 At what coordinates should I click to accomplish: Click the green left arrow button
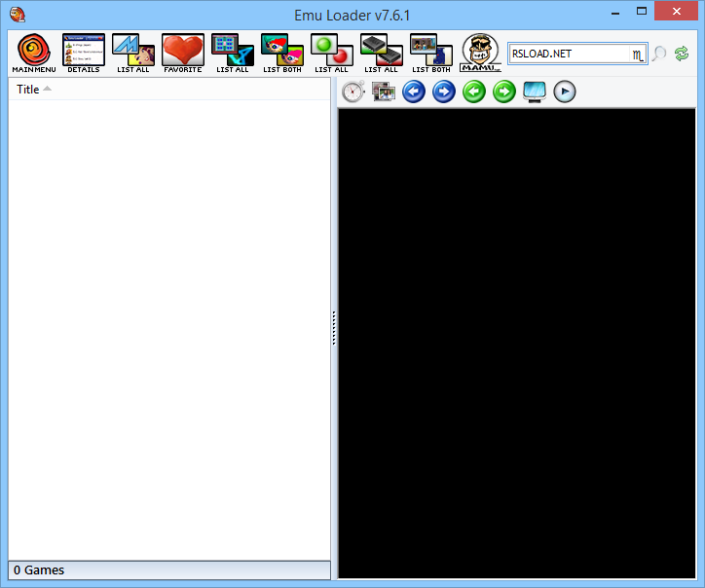(x=474, y=92)
